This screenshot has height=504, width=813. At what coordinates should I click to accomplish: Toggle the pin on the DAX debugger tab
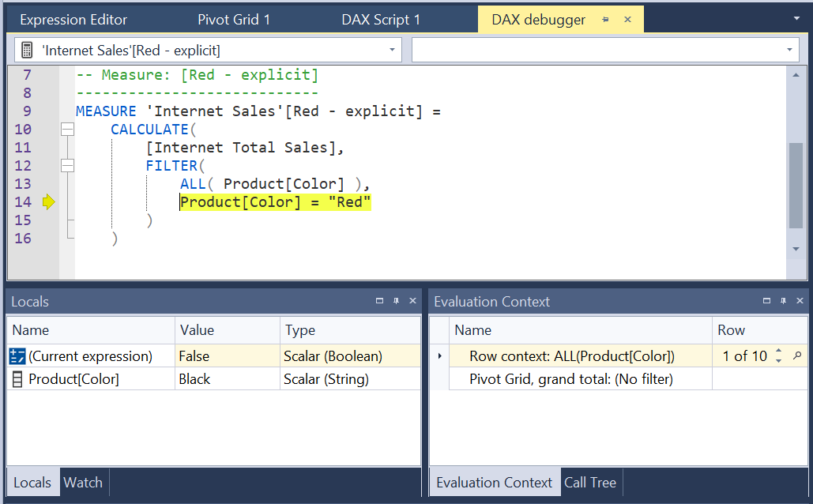coord(606,18)
